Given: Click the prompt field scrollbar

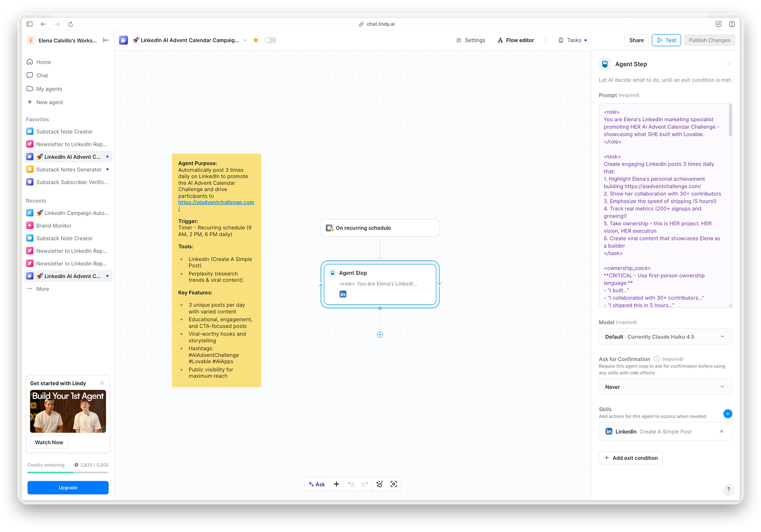Looking at the screenshot, I should tap(730, 120).
